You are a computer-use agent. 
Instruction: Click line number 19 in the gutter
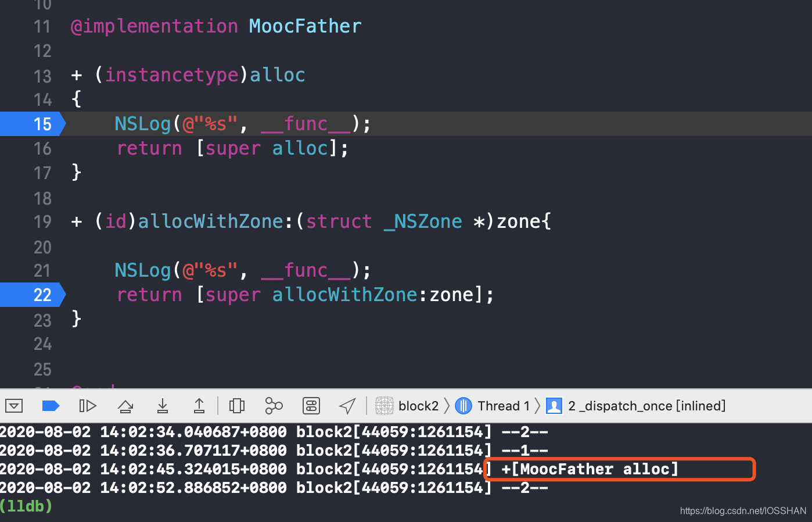42,222
